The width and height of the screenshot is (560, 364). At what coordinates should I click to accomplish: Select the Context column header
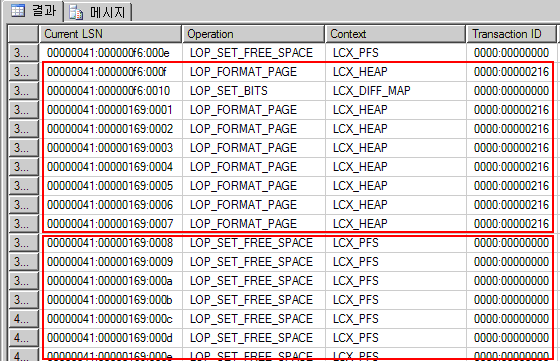point(395,34)
